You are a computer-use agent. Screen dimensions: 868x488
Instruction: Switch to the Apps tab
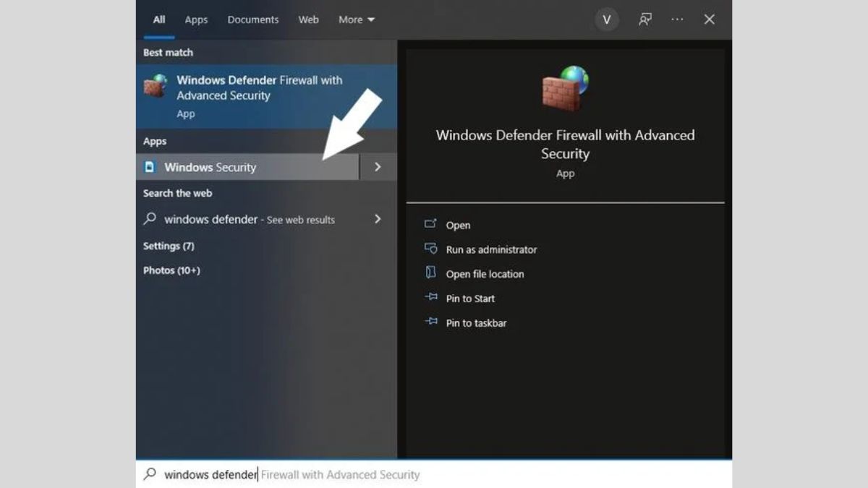(x=196, y=20)
